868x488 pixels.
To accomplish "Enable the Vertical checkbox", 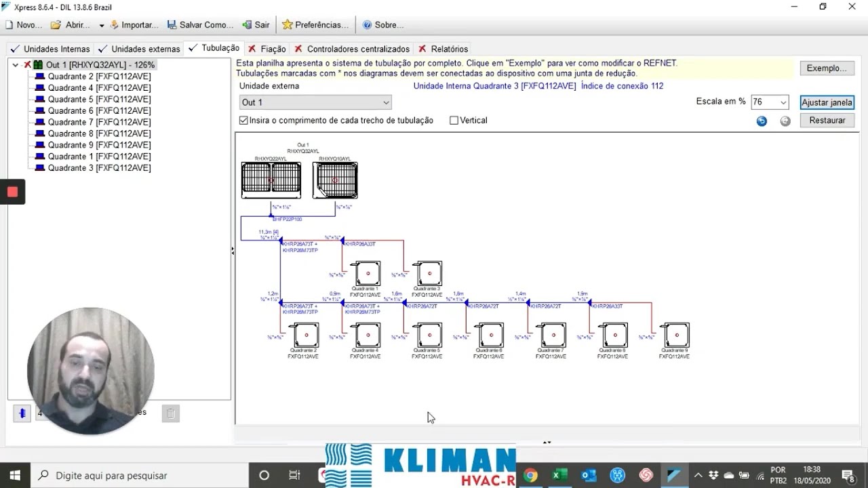I will coord(454,121).
